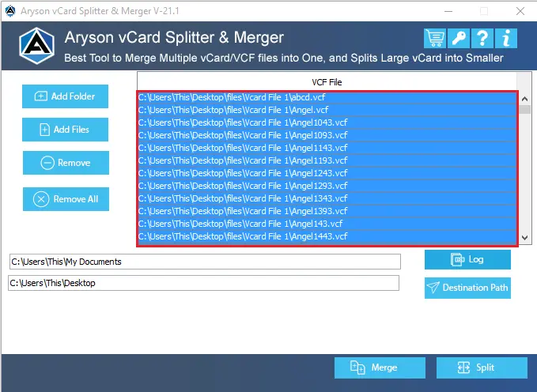This screenshot has height=392, width=537.
Task: Click the VCF File column header
Action: coord(327,82)
